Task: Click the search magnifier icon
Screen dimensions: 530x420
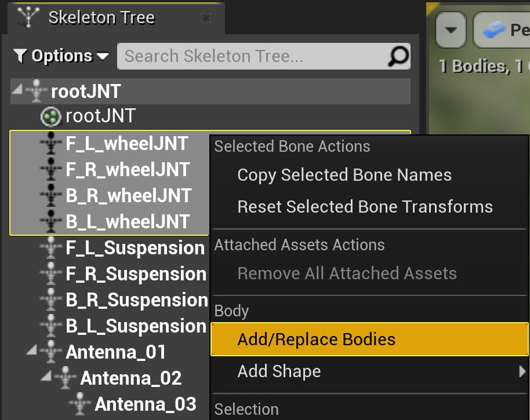Action: pyautogui.click(x=398, y=56)
